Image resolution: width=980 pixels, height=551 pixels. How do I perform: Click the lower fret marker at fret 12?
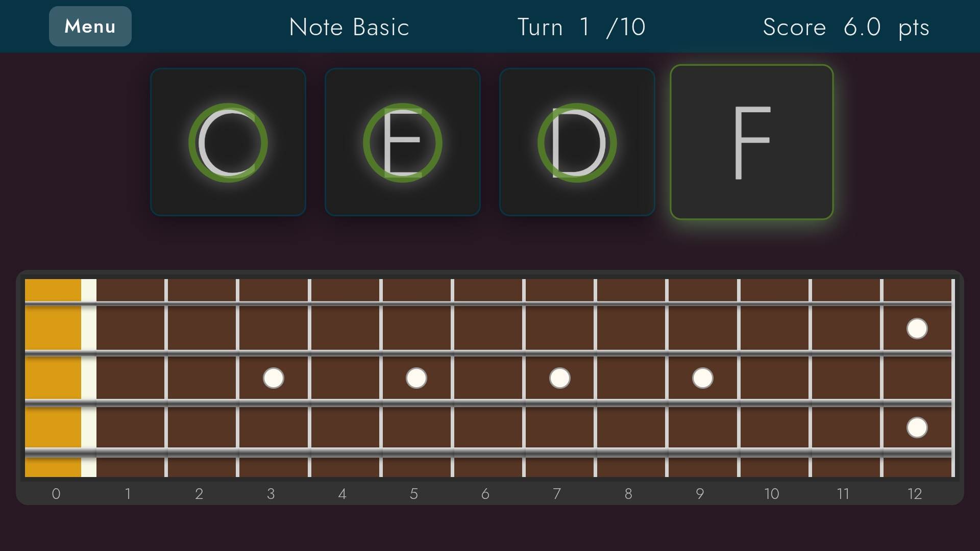click(917, 428)
